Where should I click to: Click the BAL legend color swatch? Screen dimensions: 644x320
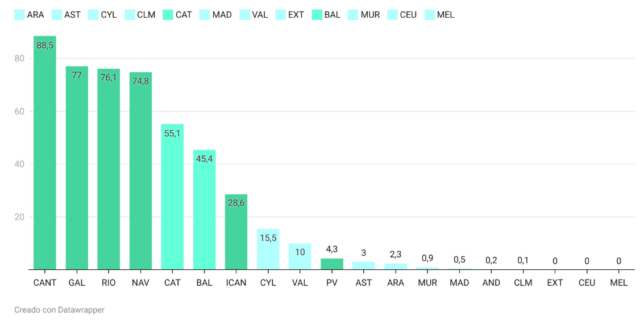pos(317,15)
